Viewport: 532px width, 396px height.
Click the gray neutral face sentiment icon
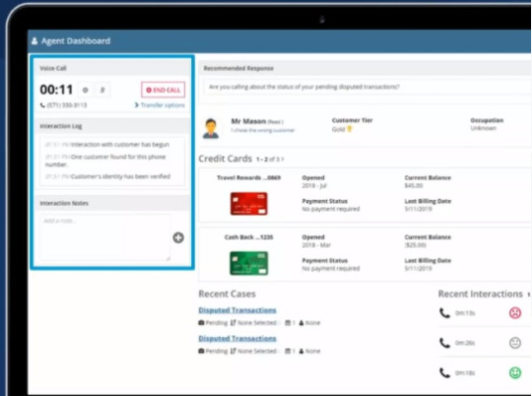(x=515, y=343)
